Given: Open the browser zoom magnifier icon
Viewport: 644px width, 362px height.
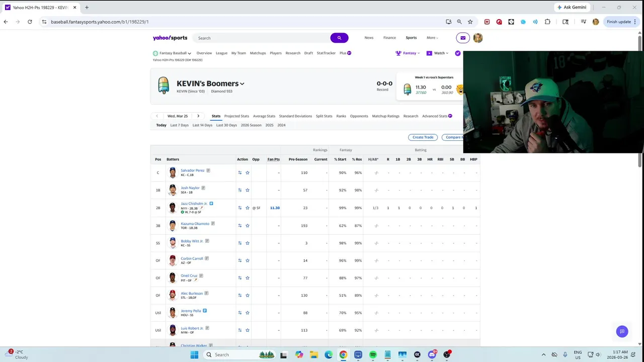Looking at the screenshot, I should coord(459,22).
